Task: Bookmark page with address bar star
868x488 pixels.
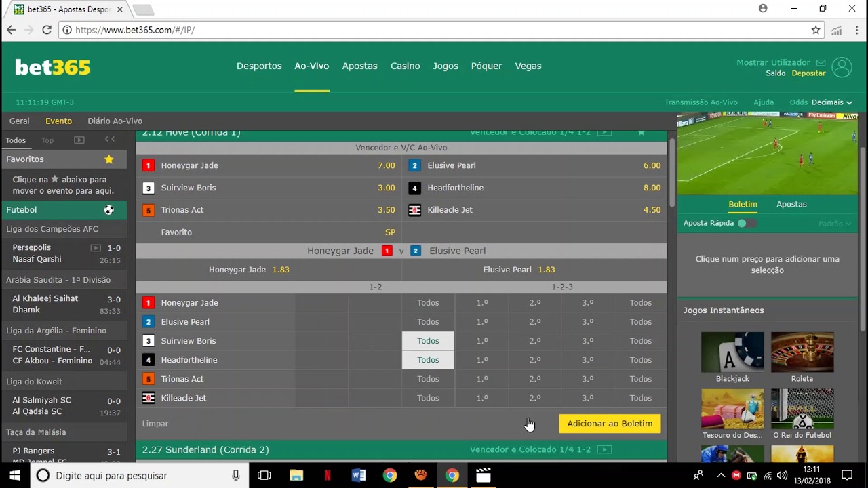Action: tap(816, 30)
